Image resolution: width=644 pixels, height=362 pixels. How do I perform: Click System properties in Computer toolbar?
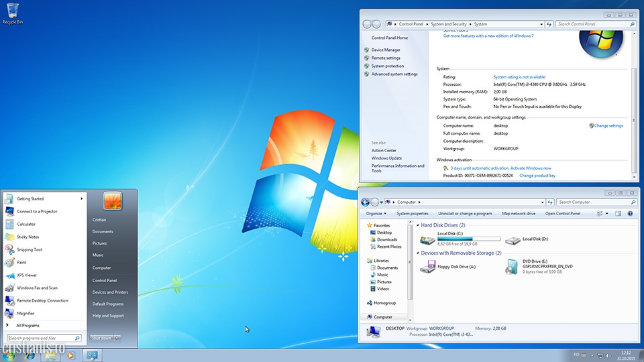tap(413, 213)
